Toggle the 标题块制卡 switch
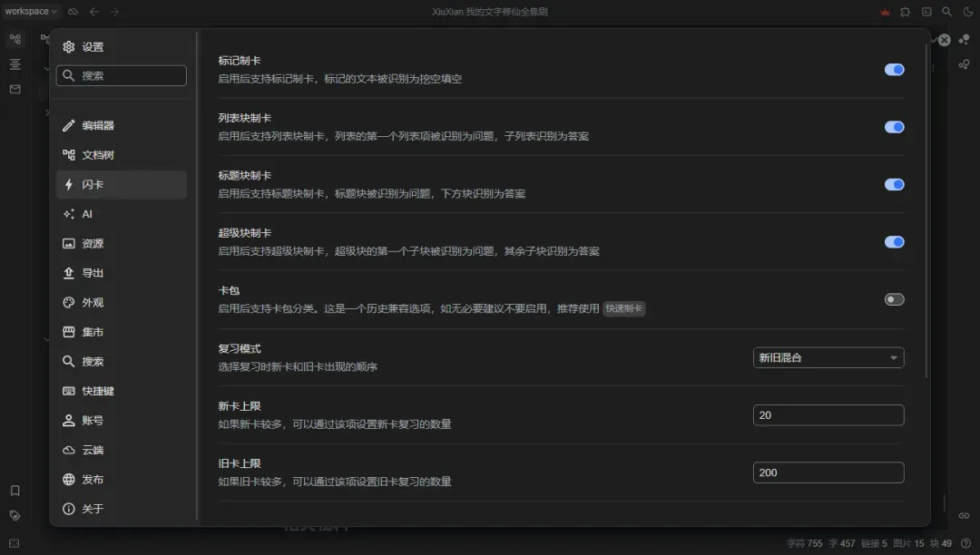The image size is (980, 555). tap(895, 184)
